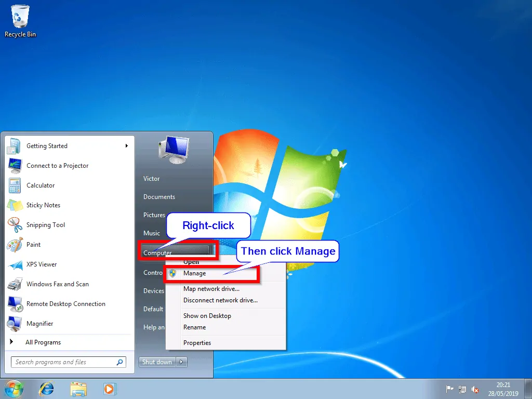Viewport: 532px width, 399px height.
Task: Click the Shut down button
Action: (157, 362)
